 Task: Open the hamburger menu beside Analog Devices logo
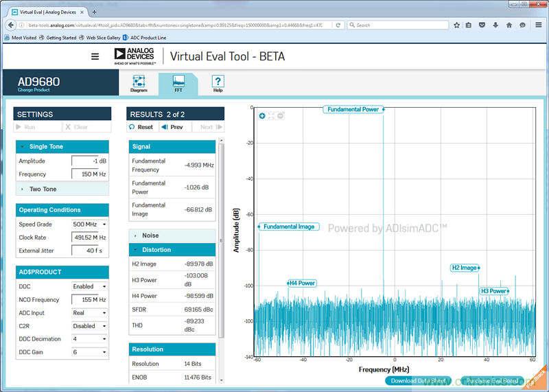pyautogui.click(x=95, y=56)
